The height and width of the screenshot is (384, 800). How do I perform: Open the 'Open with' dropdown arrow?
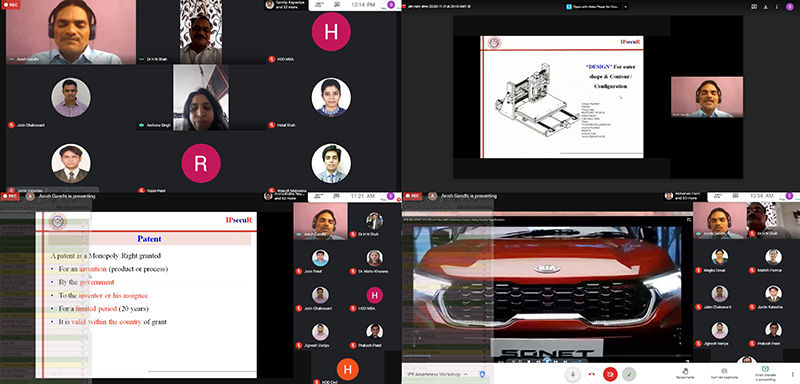[x=626, y=7]
